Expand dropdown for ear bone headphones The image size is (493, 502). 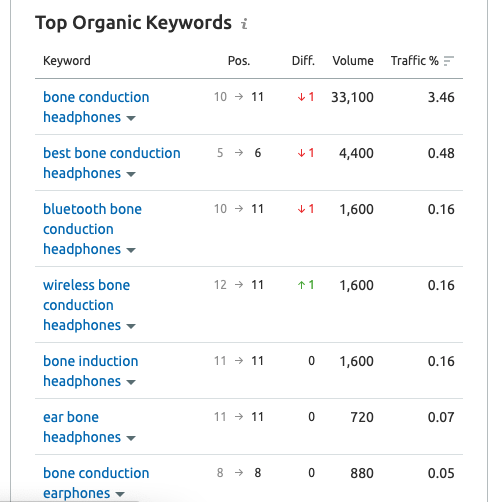[x=131, y=438]
